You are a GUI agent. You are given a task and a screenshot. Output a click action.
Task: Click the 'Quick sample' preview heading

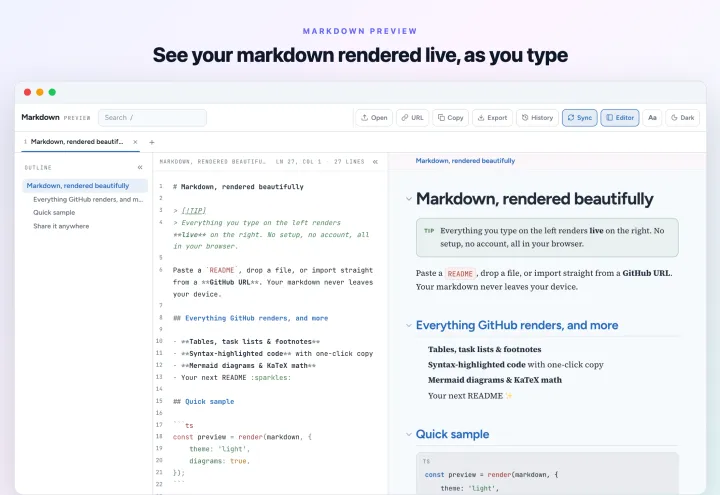[452, 434]
